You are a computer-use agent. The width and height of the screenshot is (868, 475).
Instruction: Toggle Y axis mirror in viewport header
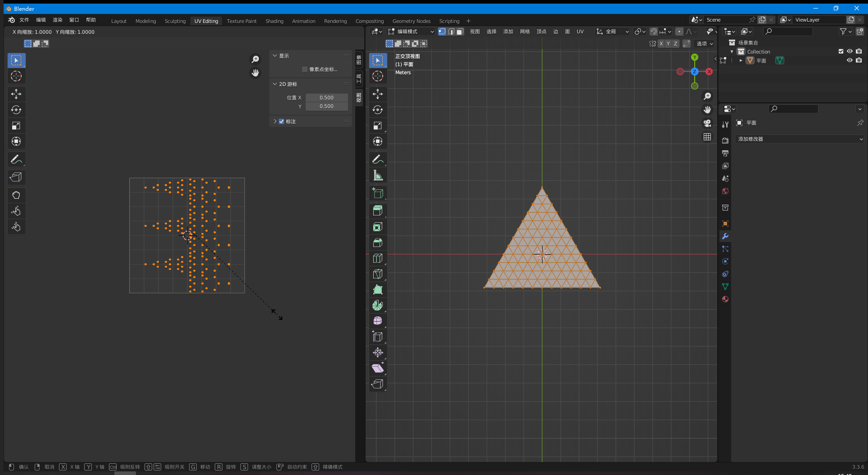[x=668, y=44]
